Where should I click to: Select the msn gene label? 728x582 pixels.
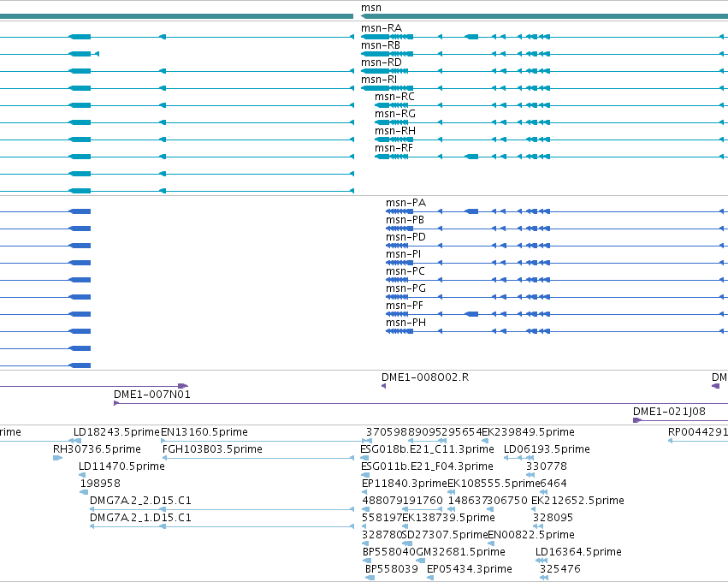click(x=371, y=8)
